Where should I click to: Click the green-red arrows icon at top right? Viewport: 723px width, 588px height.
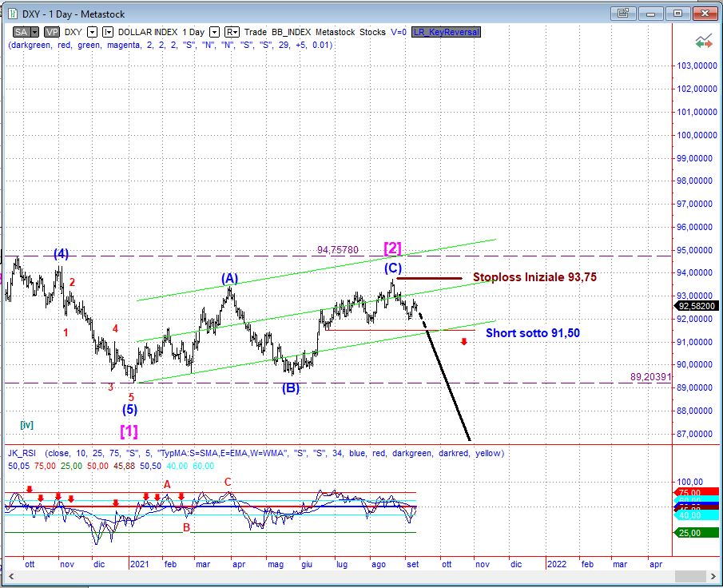point(704,42)
